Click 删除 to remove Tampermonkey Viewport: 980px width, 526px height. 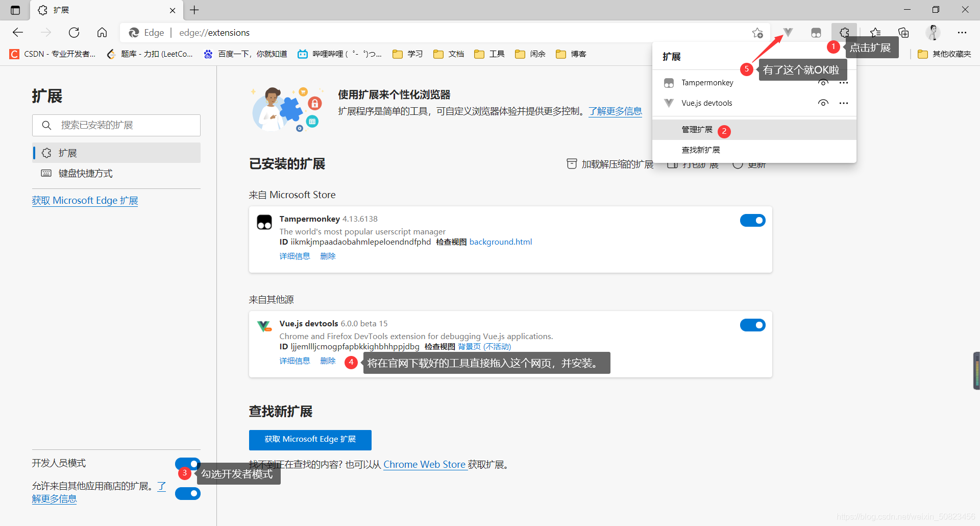[328, 256]
